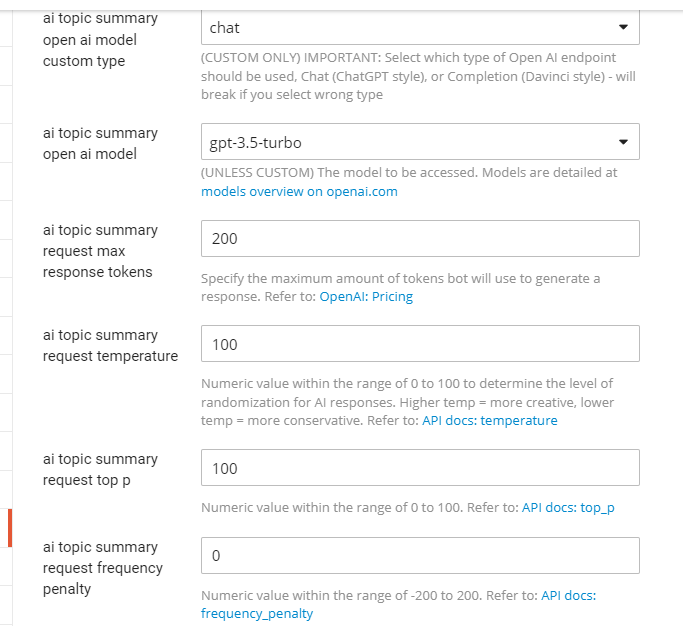Click the request temperature input field
Image resolution: width=683 pixels, height=626 pixels.
[x=420, y=343]
